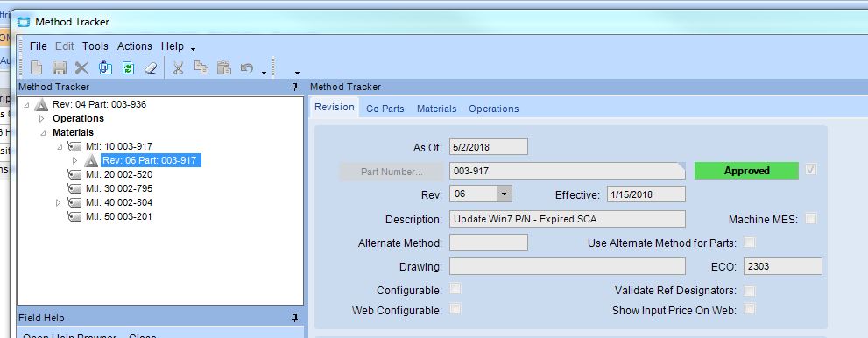Viewport: 868px width, 338px height.
Task: Switch to the Co Parts tab
Action: (x=385, y=109)
